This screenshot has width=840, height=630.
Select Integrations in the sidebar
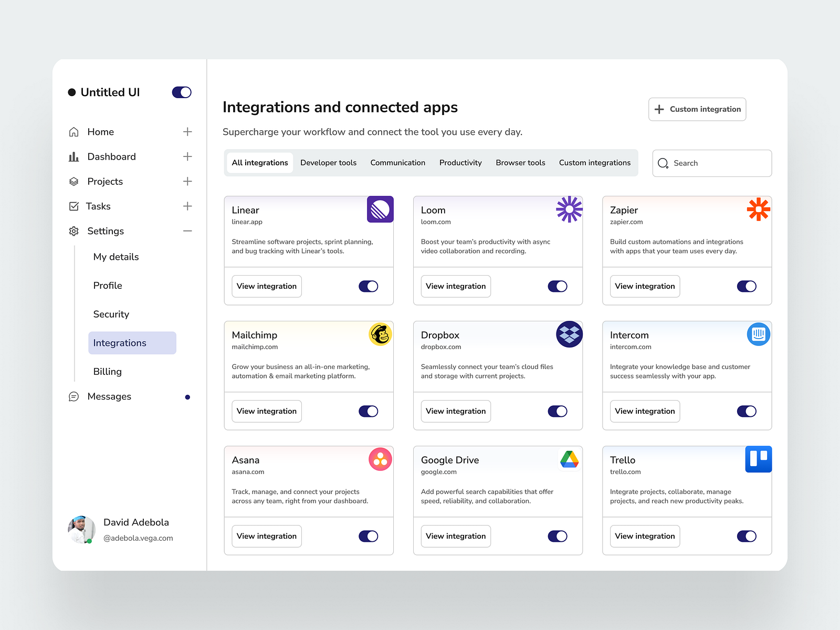coord(132,343)
